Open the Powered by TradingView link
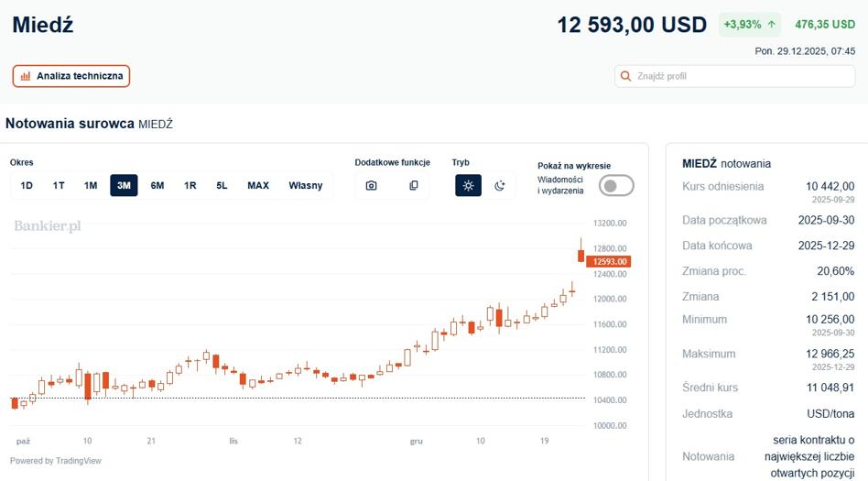868x481 pixels. [55, 461]
